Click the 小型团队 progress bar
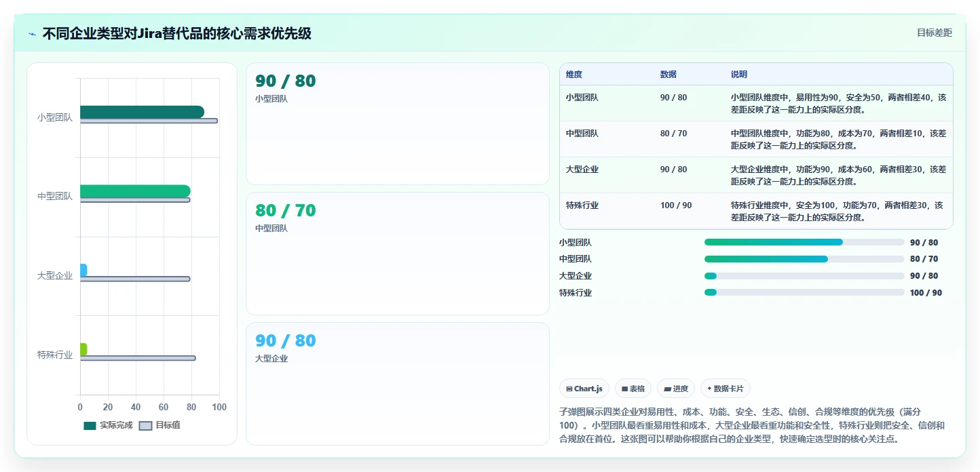This screenshot has height=472, width=980. click(804, 242)
